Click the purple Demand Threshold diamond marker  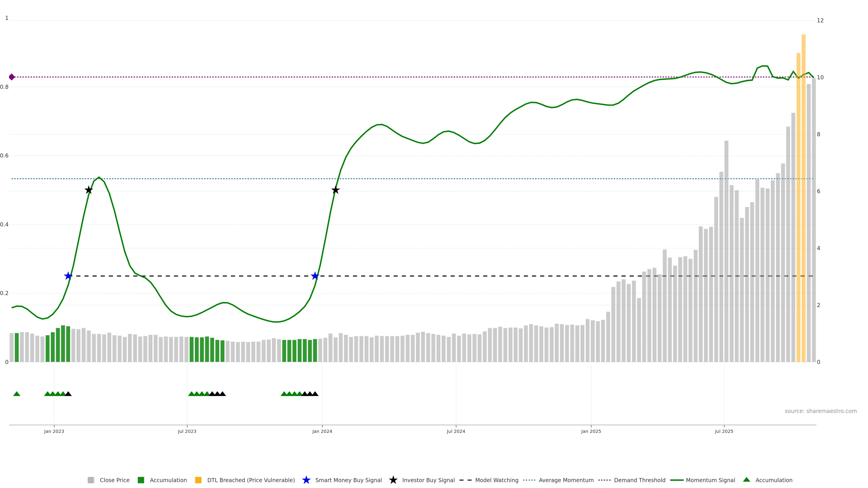(x=12, y=77)
